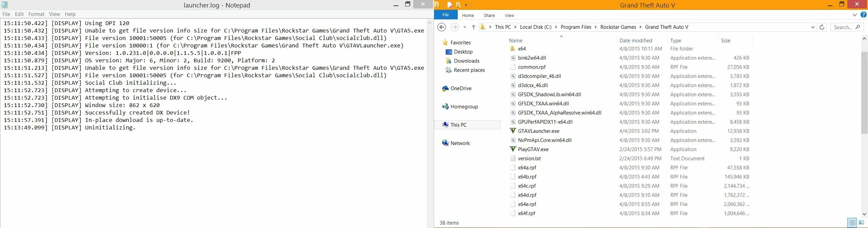868x228 pixels.
Task: Expand the ribbon with the chevron
Action: [x=855, y=15]
